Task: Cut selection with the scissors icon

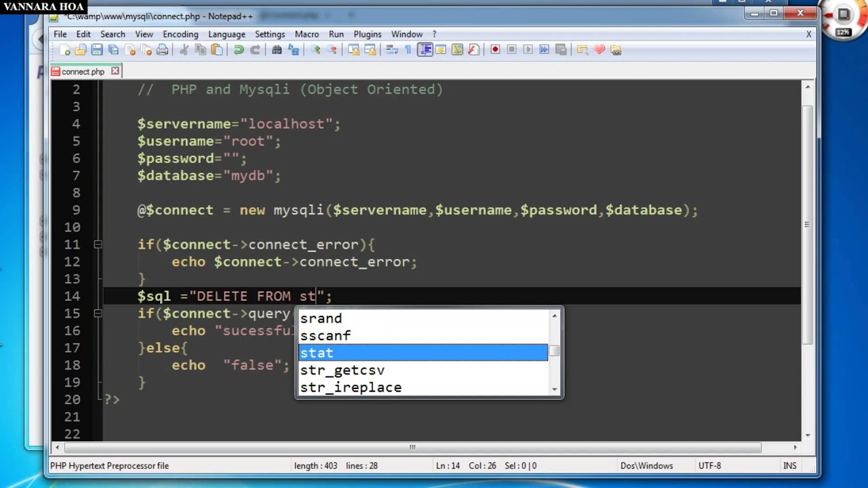Action: pyautogui.click(x=184, y=49)
